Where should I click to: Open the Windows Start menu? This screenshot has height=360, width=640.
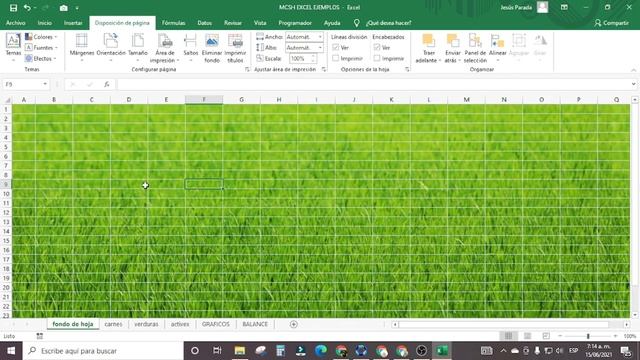pyautogui.click(x=11, y=351)
